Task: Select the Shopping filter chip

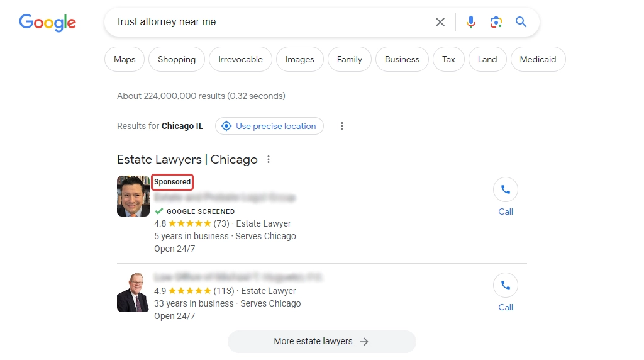Action: pos(177,59)
